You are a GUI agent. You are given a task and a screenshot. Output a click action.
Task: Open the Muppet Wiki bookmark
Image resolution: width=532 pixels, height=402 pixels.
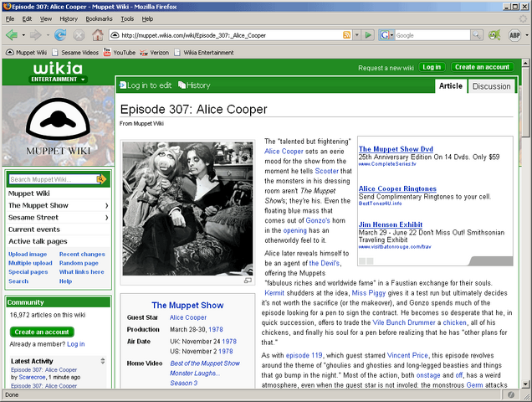click(27, 52)
